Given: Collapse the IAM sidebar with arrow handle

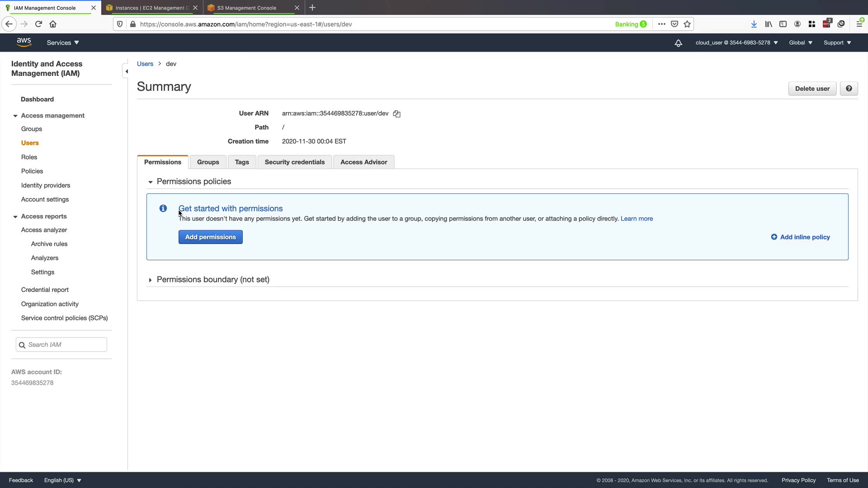Looking at the screenshot, I should [x=126, y=71].
